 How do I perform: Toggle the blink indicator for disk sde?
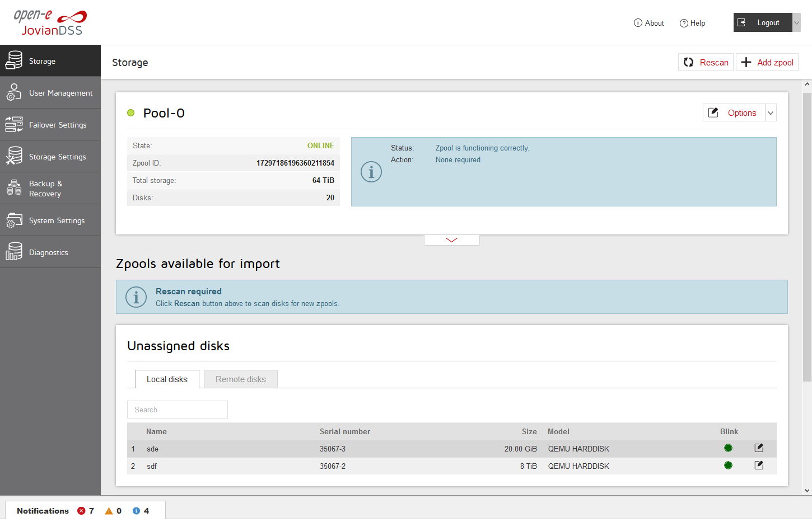728,448
